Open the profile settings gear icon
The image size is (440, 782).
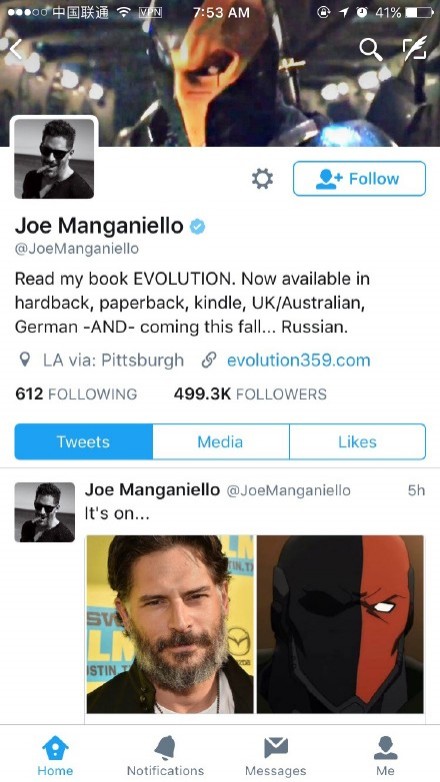pos(262,179)
